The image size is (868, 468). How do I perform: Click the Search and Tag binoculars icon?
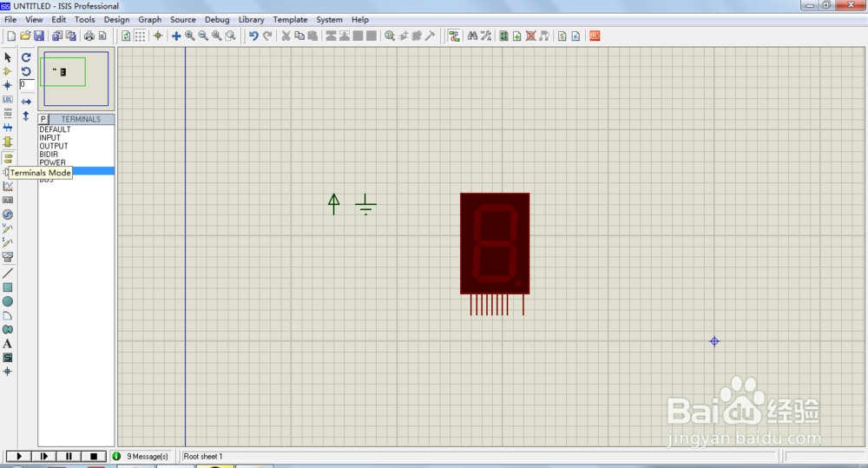tap(472, 36)
